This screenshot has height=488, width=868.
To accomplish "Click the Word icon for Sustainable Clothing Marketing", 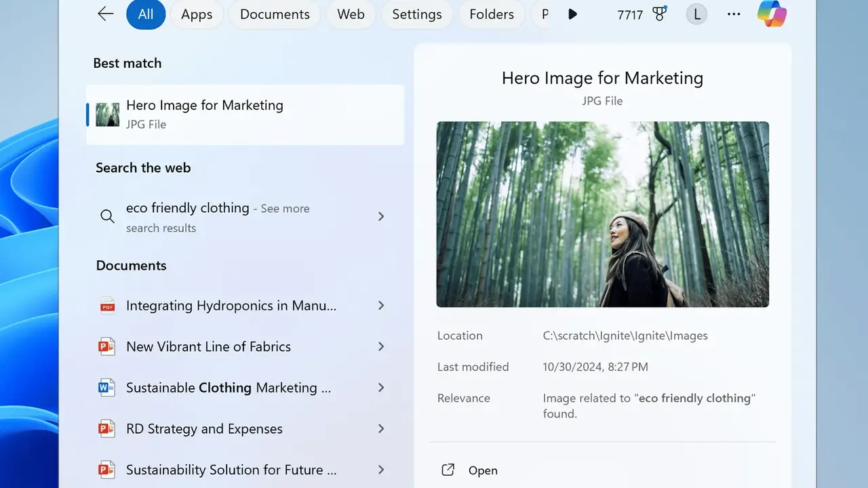I will pos(107,388).
